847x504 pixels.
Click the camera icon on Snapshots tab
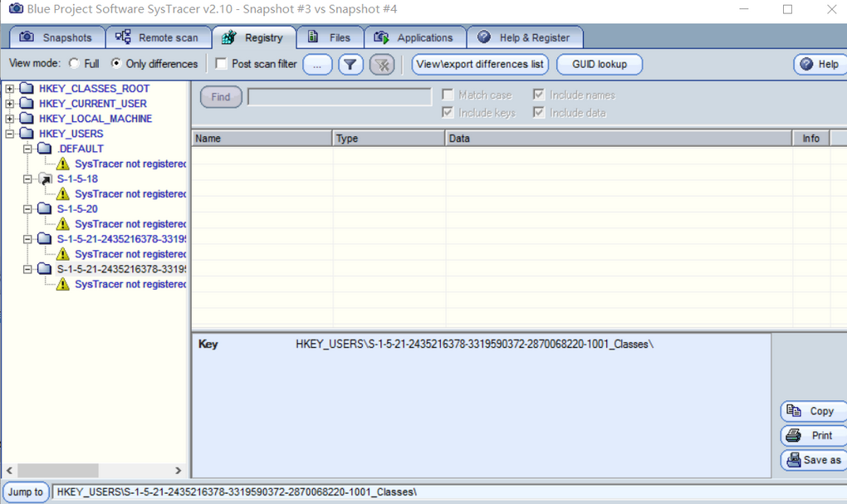pyautogui.click(x=27, y=37)
